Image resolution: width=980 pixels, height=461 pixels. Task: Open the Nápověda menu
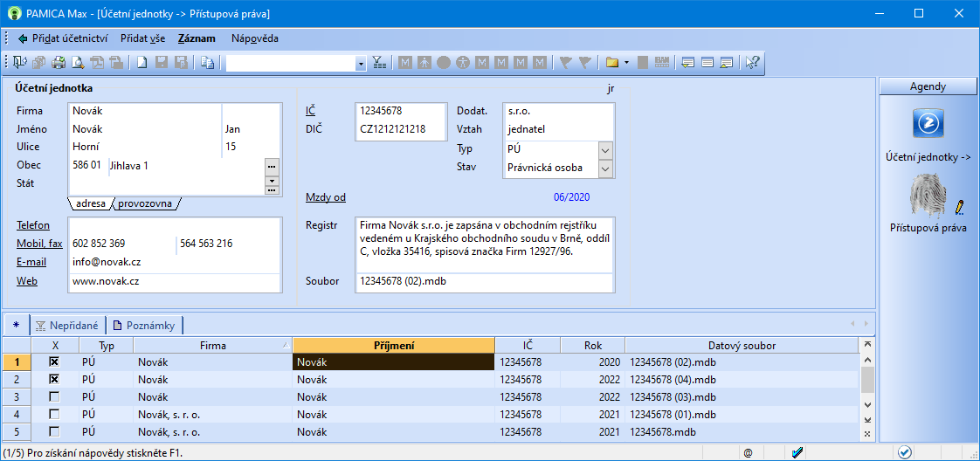(x=255, y=38)
